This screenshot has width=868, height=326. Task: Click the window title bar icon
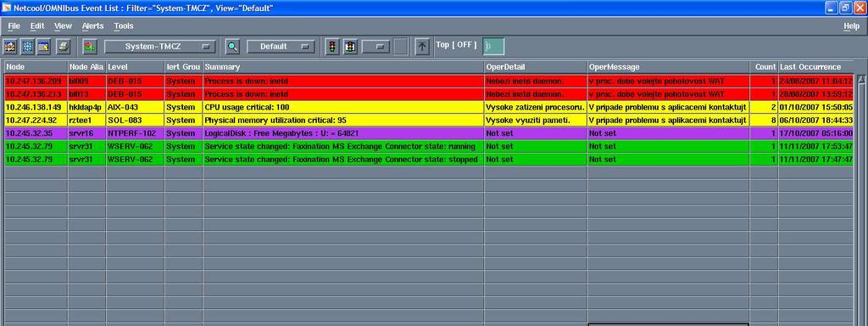click(x=7, y=8)
